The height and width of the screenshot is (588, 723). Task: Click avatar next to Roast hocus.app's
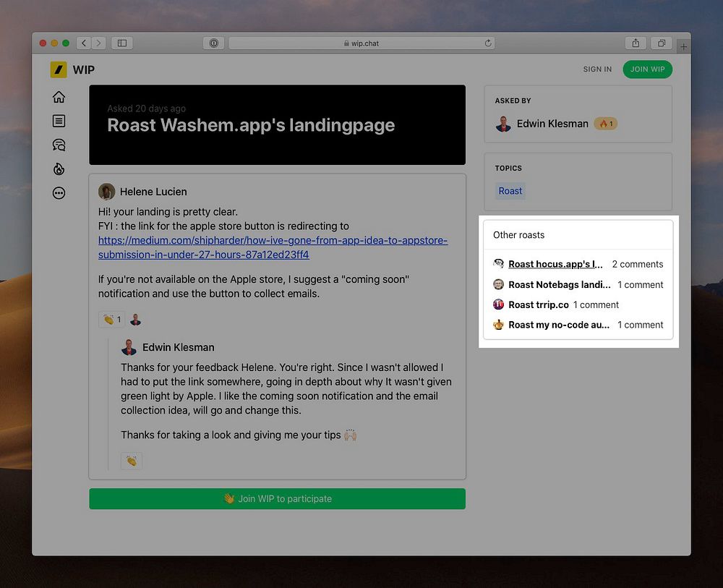coord(498,264)
